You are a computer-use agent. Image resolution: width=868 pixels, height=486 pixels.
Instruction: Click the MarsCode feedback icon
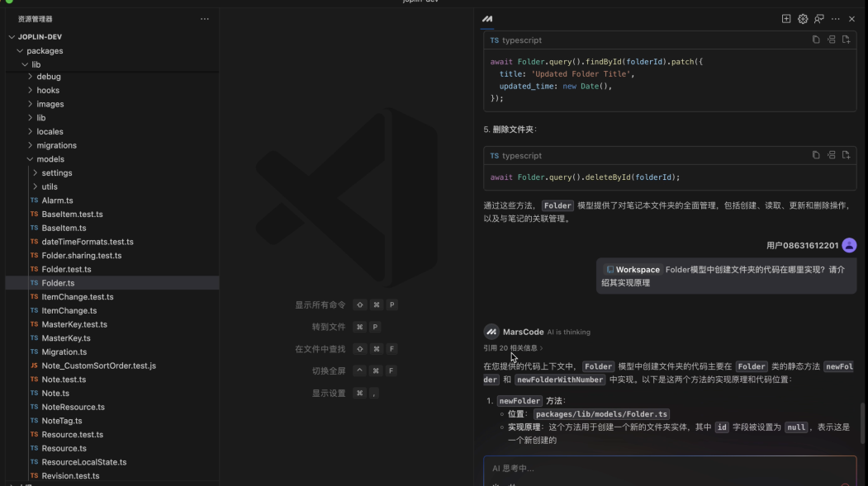[818, 19]
